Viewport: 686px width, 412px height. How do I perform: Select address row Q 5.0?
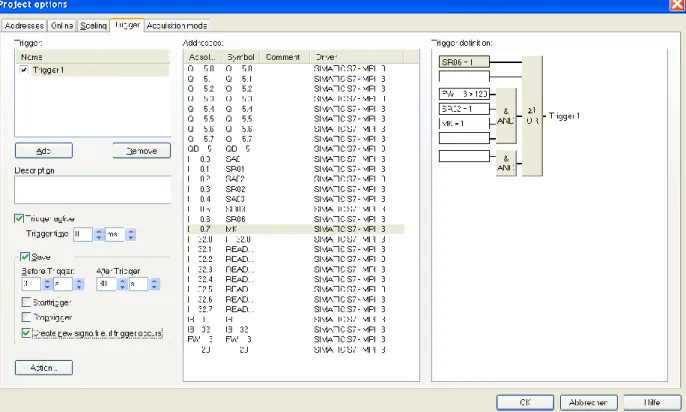point(294,69)
